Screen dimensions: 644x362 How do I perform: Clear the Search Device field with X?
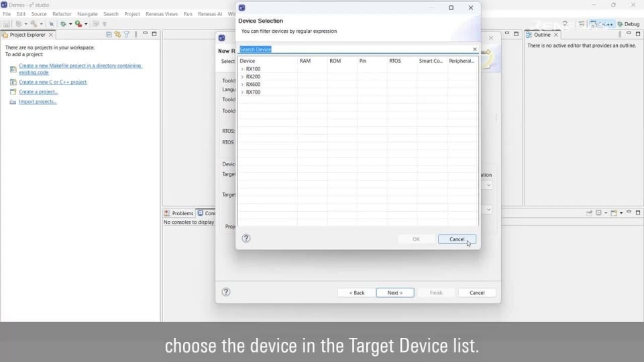[475, 49]
